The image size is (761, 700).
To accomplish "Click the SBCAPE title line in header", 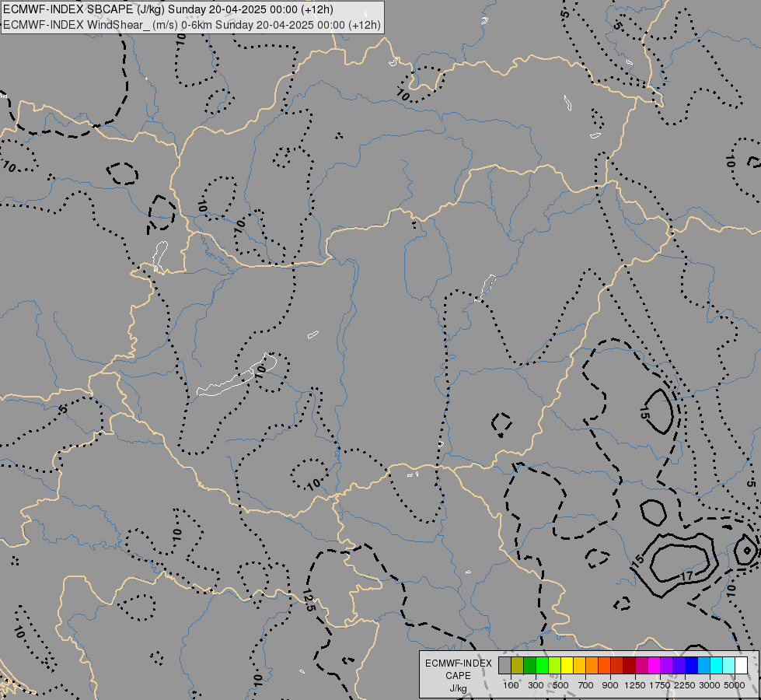I will [x=169, y=9].
